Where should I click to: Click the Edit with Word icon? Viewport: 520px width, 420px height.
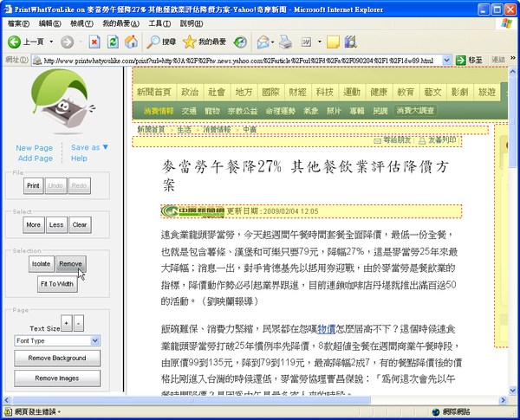[306, 42]
